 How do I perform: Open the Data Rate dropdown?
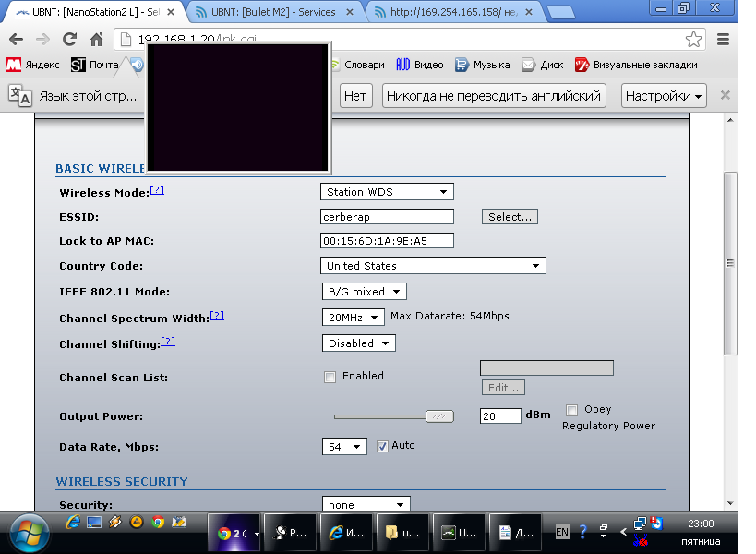tap(344, 447)
